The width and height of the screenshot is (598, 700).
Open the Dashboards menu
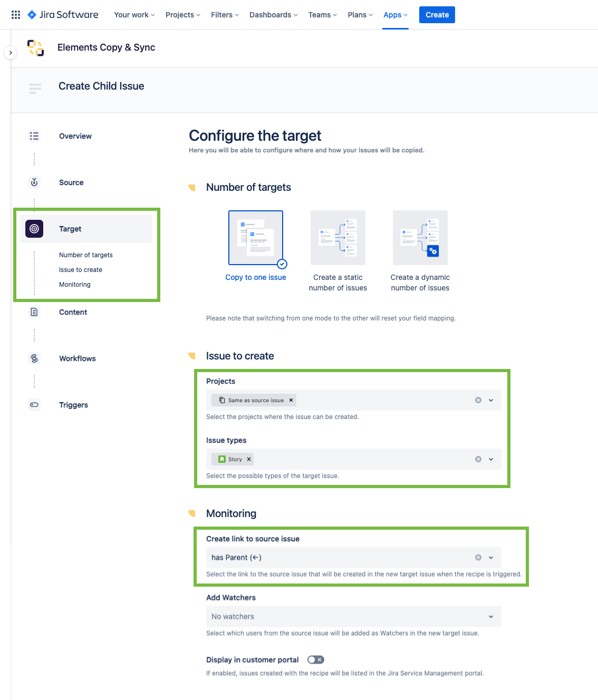pyautogui.click(x=273, y=15)
